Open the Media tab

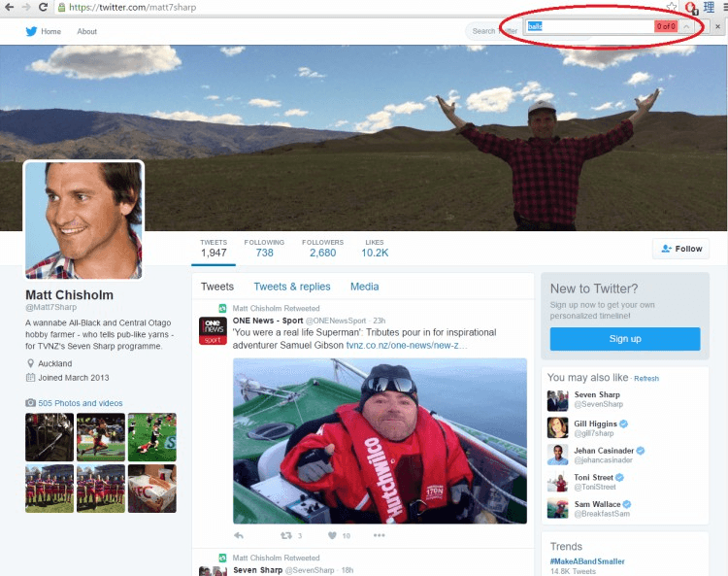pyautogui.click(x=364, y=287)
